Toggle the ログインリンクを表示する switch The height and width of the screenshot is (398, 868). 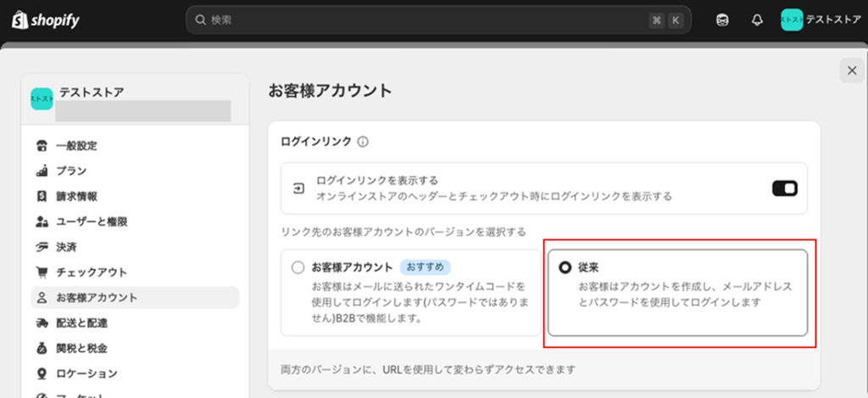pos(784,188)
